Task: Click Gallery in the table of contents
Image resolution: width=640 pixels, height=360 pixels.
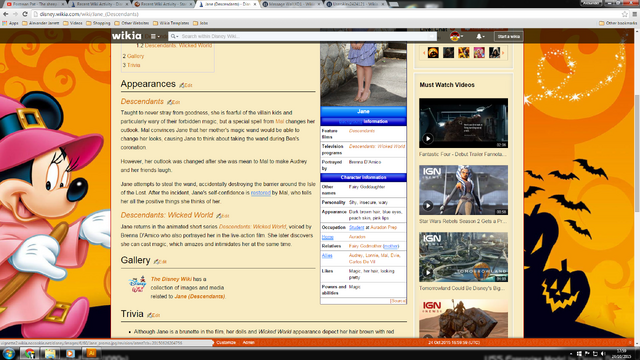Action: tap(135, 56)
